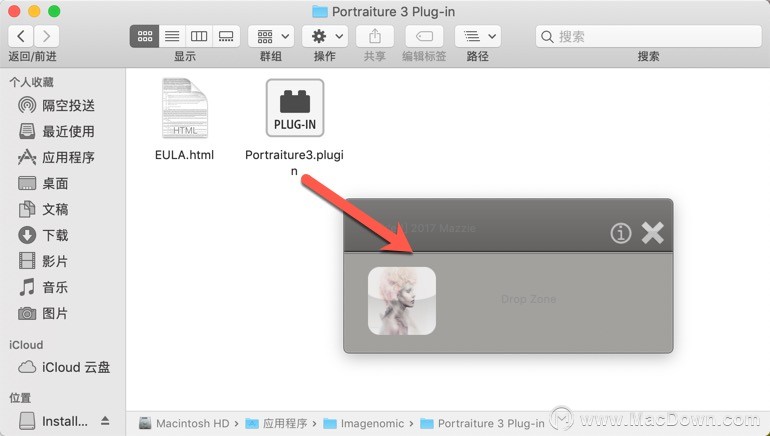Viewport: 770px width, 436px height.
Task: Go to Portraiture 3 Plug-in in path bar
Action: tap(483, 423)
